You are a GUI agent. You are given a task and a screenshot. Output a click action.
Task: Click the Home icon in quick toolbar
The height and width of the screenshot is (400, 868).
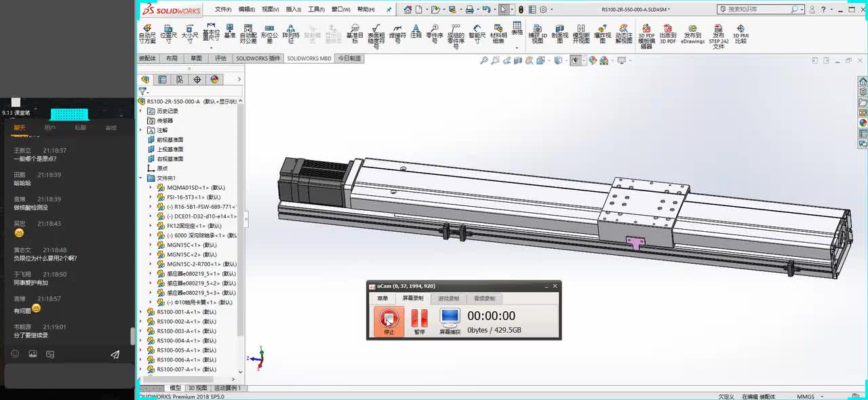(408, 9)
